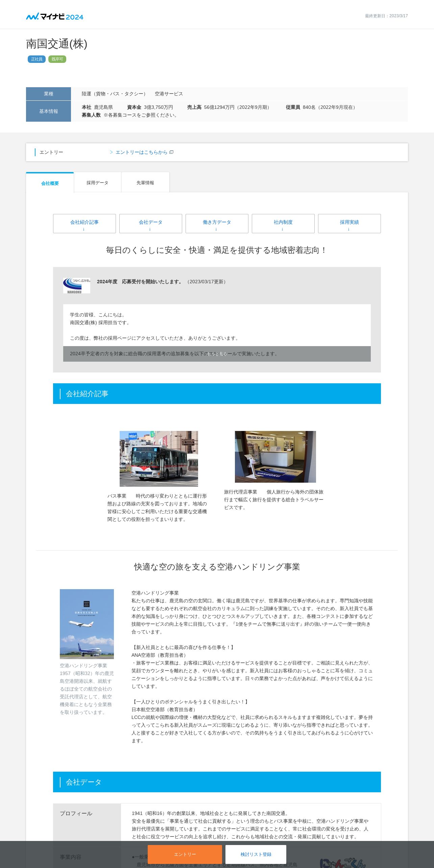Jump to 採用実績 section button

(349, 223)
